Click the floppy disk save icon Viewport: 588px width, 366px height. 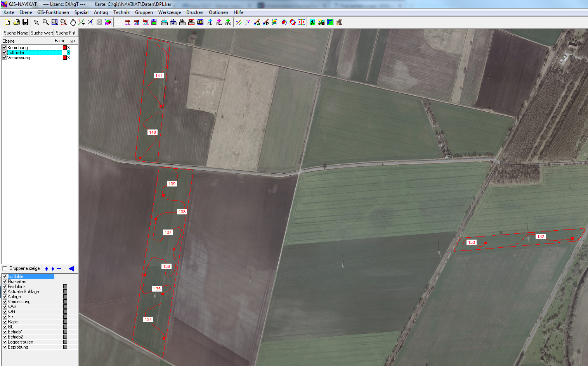click(x=26, y=22)
